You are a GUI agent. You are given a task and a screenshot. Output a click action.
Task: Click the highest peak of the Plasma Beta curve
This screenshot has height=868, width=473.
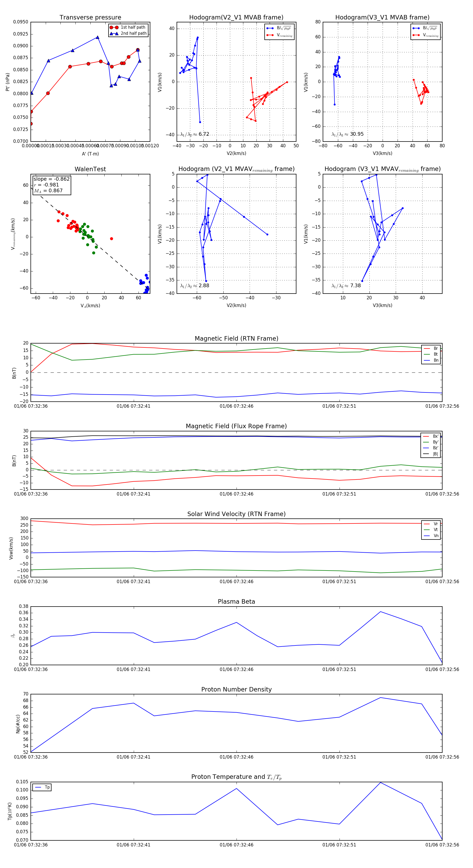381,612
